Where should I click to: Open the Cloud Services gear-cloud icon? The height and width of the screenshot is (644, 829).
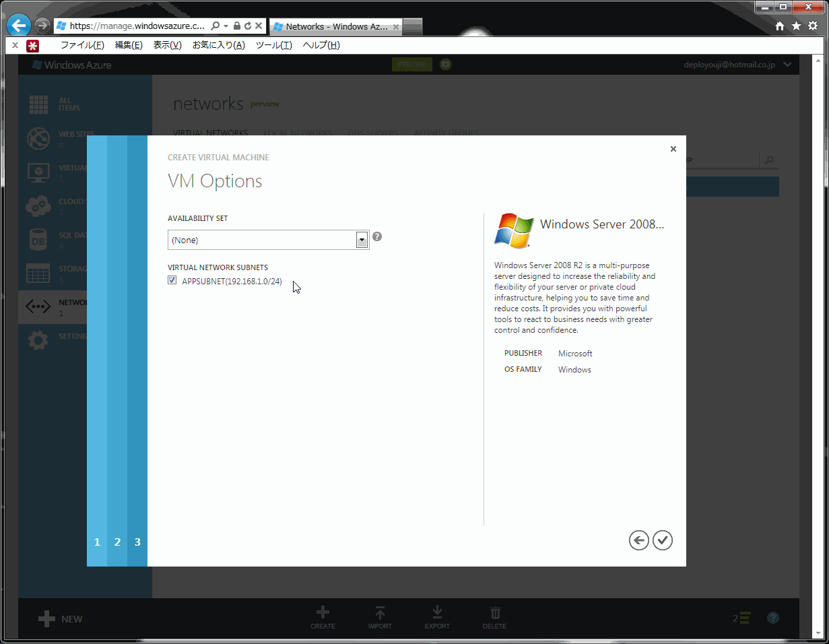pyautogui.click(x=38, y=205)
